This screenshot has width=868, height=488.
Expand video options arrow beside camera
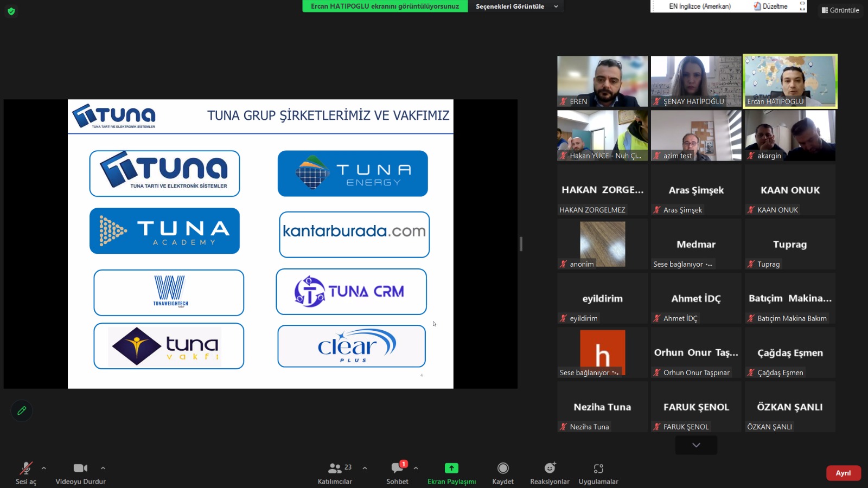[x=103, y=468]
